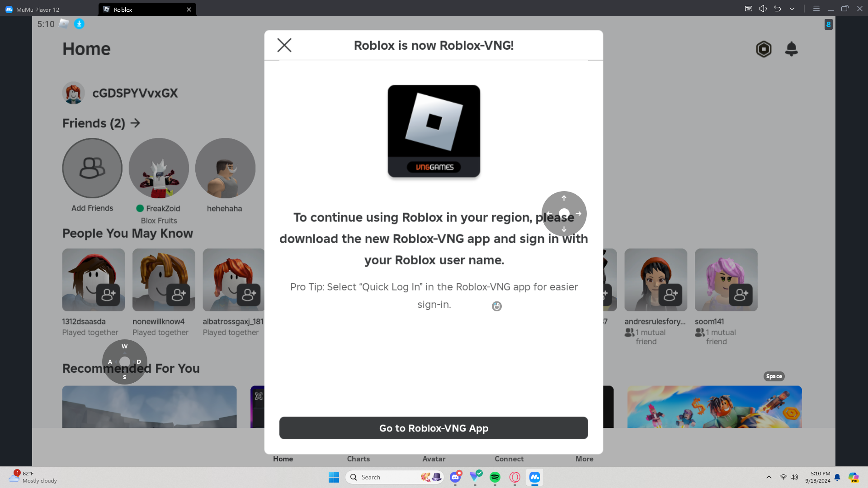Send friend request to nonewillknow4
This screenshot has height=488, width=868.
click(x=178, y=295)
